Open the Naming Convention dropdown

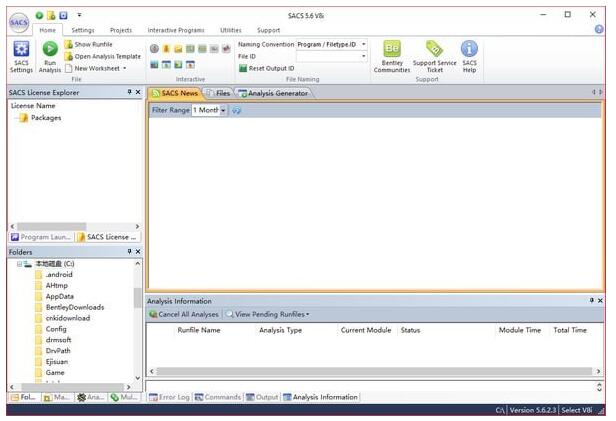(364, 44)
